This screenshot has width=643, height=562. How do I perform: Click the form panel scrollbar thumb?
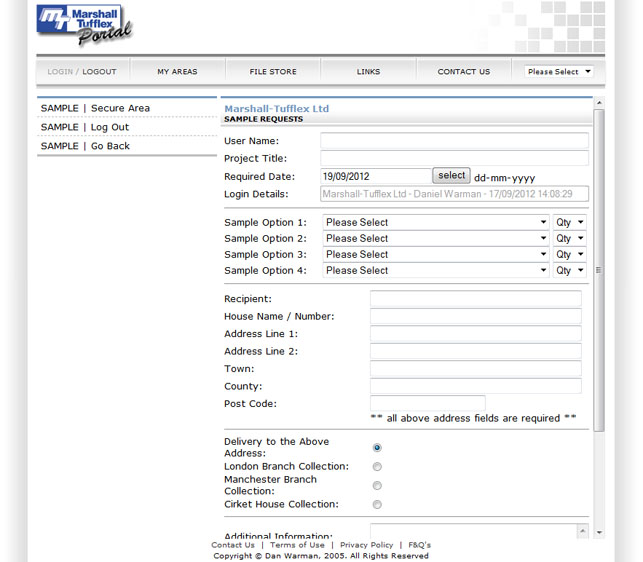pos(599,270)
